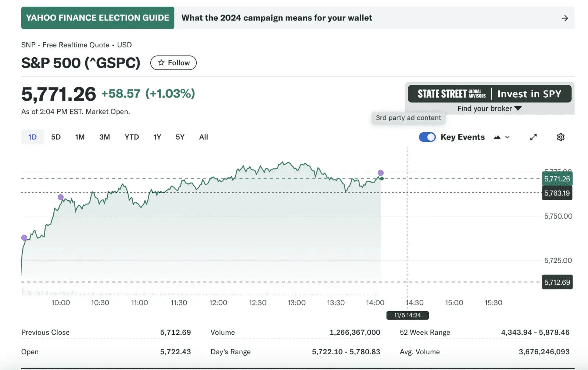The height and width of the screenshot is (370, 588).
Task: Click the green current price dot on chart
Action: coord(382,179)
